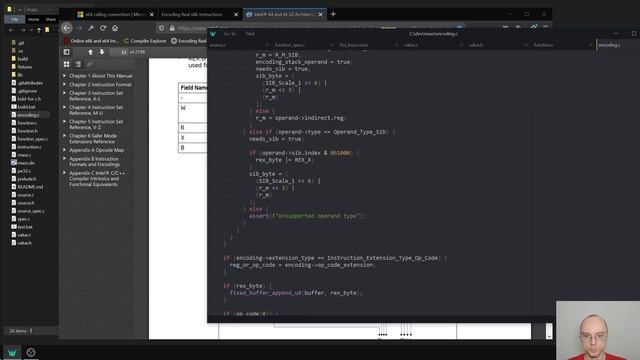Open Encoding Real bookmark
Image resolution: width=640 pixels, height=360 pixels.
[x=189, y=41]
